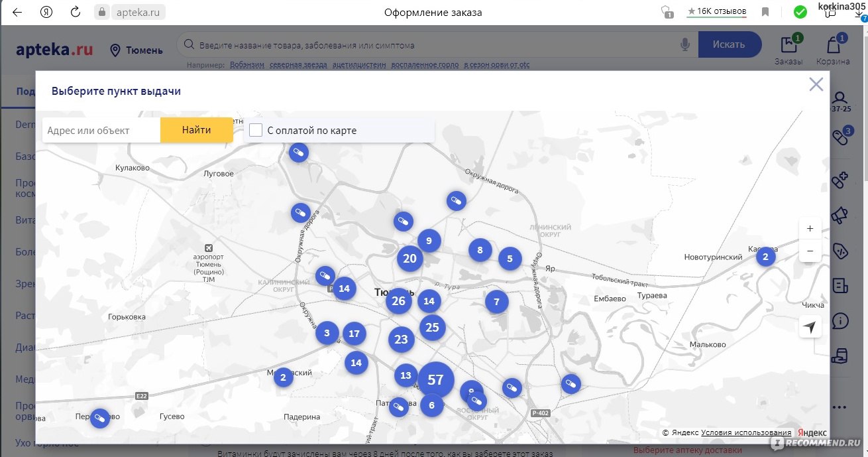Open the map cluster marked 57
868x457 pixels.
pos(435,380)
